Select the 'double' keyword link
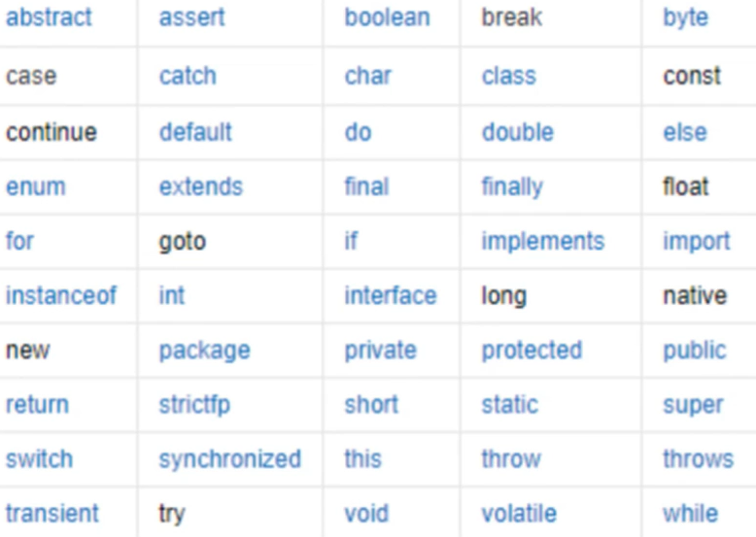This screenshot has height=537, width=756. pos(517,132)
